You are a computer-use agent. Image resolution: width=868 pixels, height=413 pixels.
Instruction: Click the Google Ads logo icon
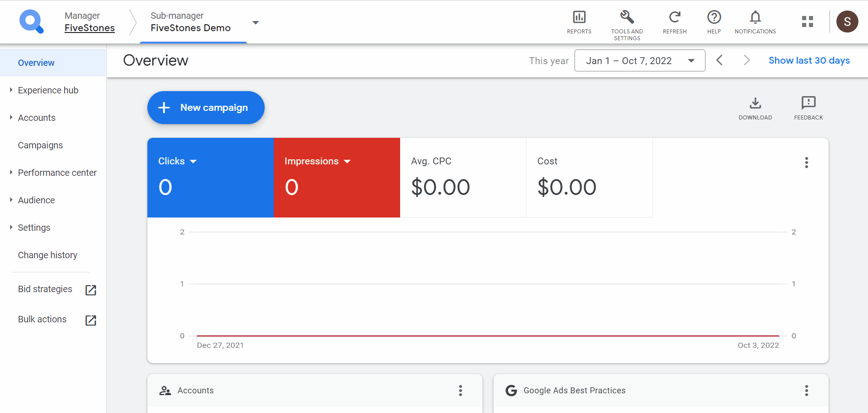tap(31, 22)
